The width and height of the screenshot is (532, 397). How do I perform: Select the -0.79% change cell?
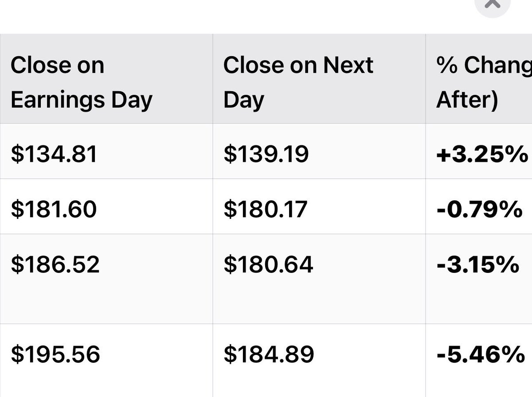479,206
